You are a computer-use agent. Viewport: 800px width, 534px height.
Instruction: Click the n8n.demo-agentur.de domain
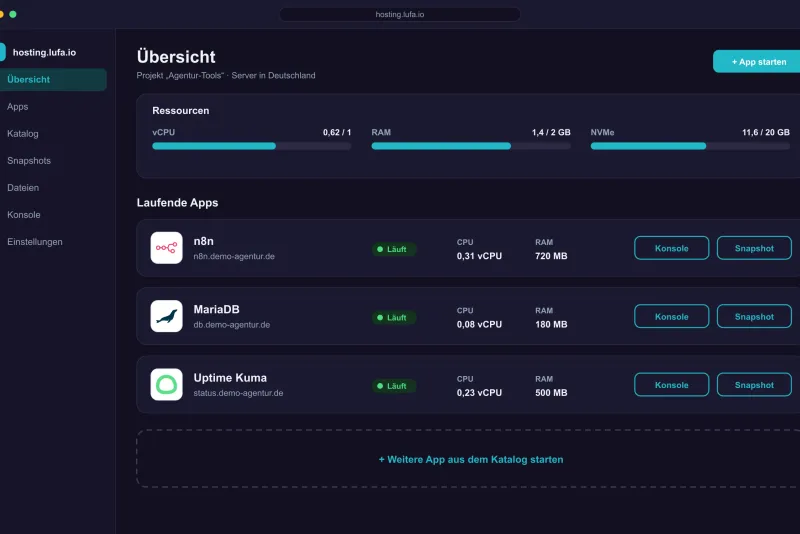click(x=234, y=256)
